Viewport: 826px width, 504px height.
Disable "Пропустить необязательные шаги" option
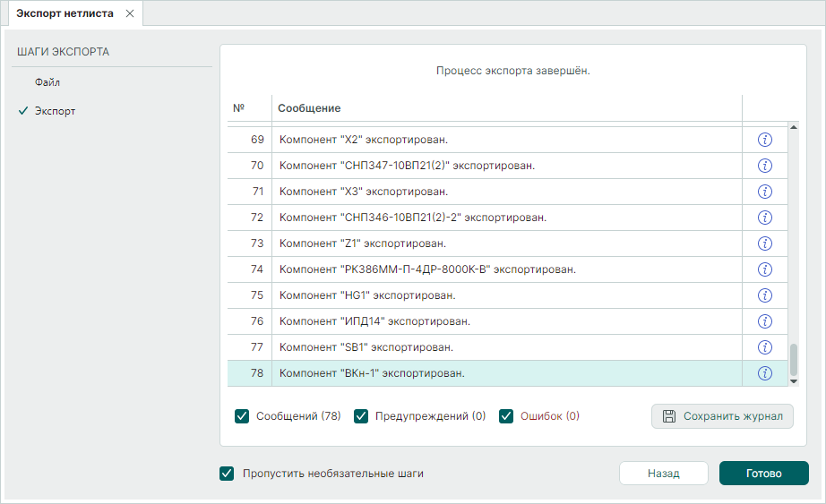tap(227, 474)
